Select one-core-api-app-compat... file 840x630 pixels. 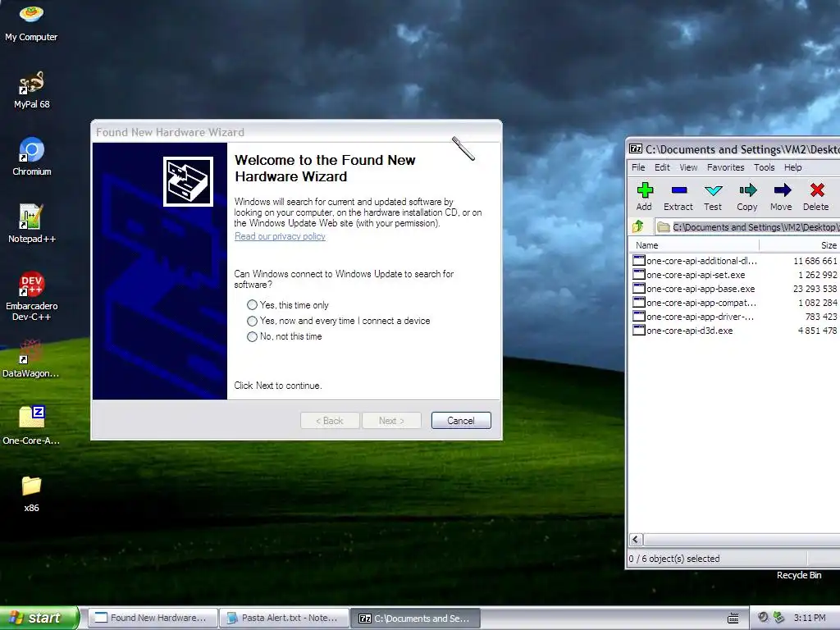(x=696, y=303)
